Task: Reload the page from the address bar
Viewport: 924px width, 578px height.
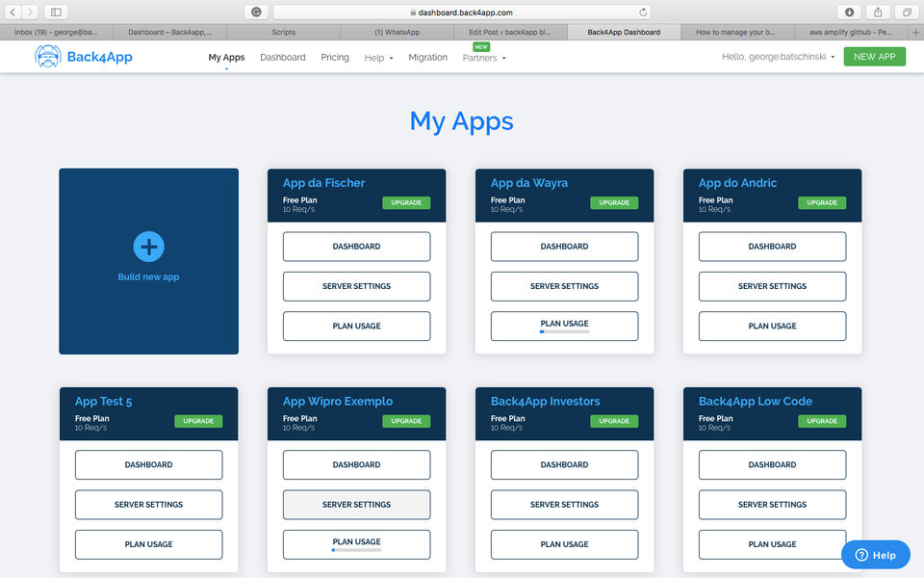Action: (x=643, y=12)
